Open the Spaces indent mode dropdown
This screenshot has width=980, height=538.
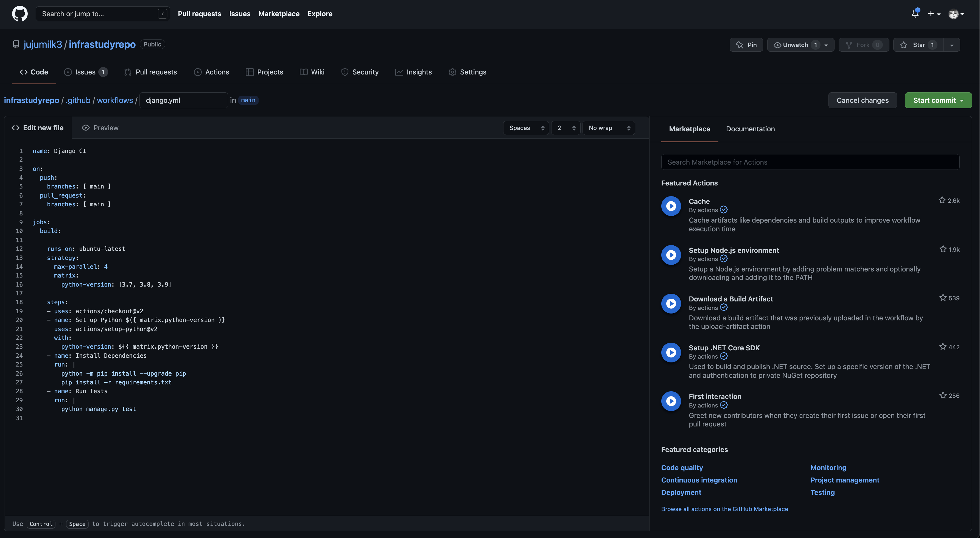coord(526,128)
